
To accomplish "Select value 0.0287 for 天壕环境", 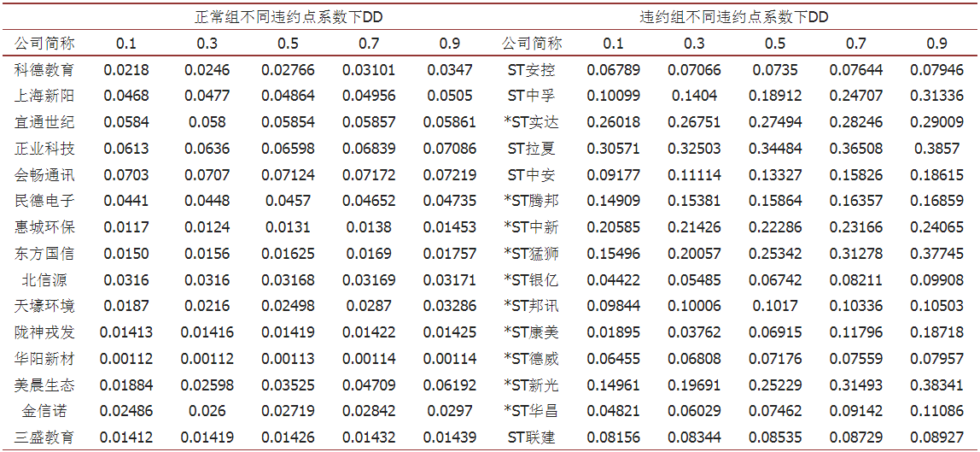I will coord(369,306).
